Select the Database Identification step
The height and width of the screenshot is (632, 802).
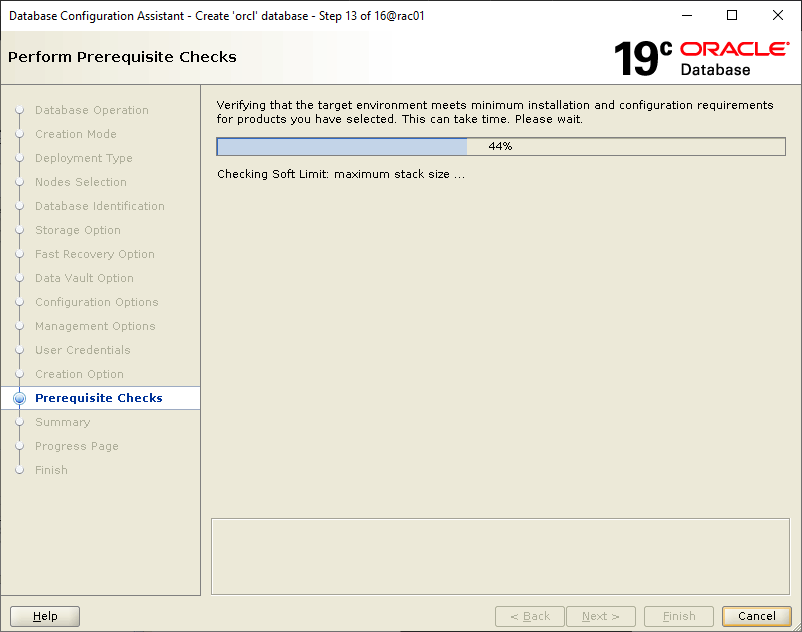pos(100,206)
